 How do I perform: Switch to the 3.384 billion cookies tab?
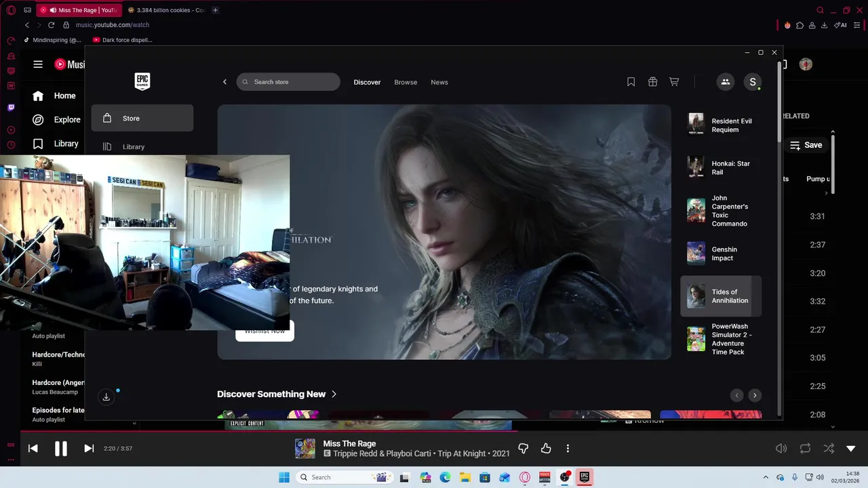click(x=166, y=10)
